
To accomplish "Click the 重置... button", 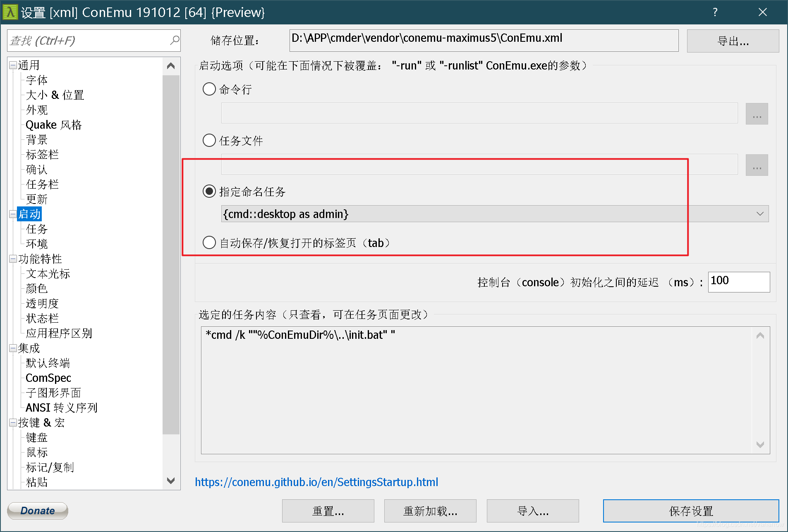I will coord(328,511).
